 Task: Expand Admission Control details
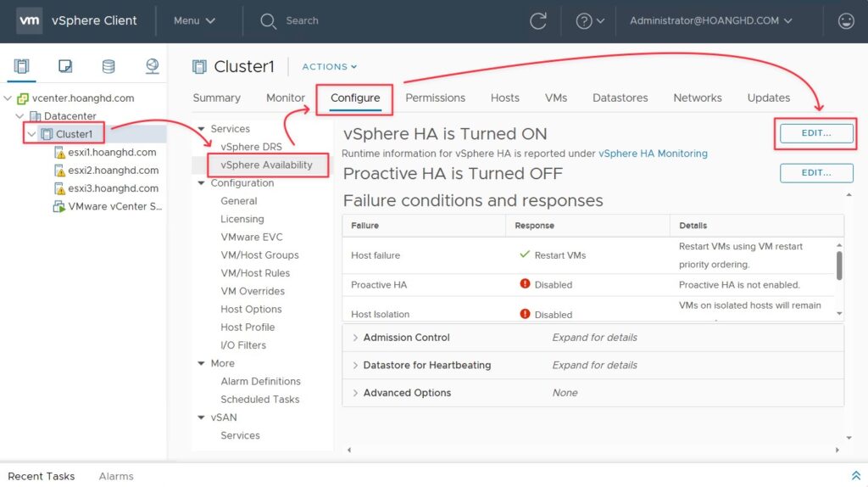(x=355, y=338)
